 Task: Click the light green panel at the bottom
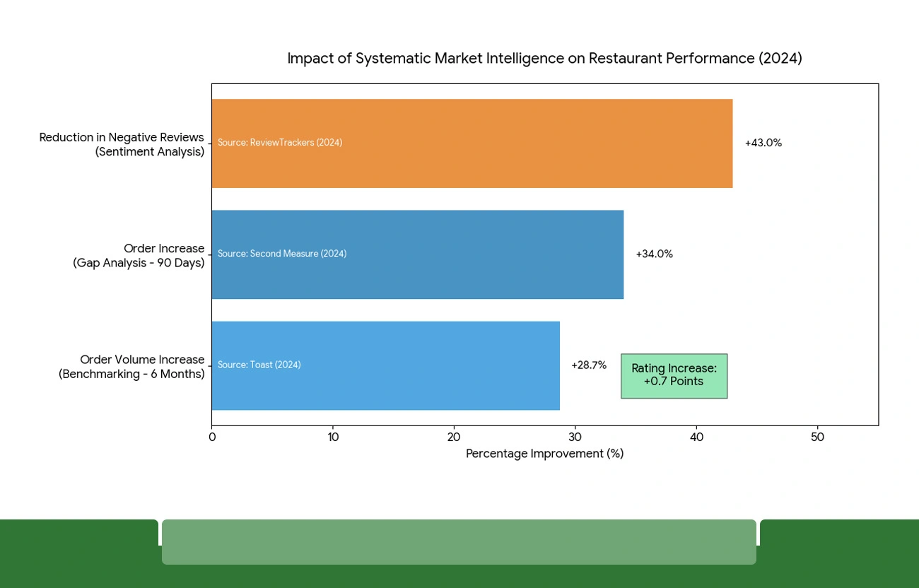[459, 541]
